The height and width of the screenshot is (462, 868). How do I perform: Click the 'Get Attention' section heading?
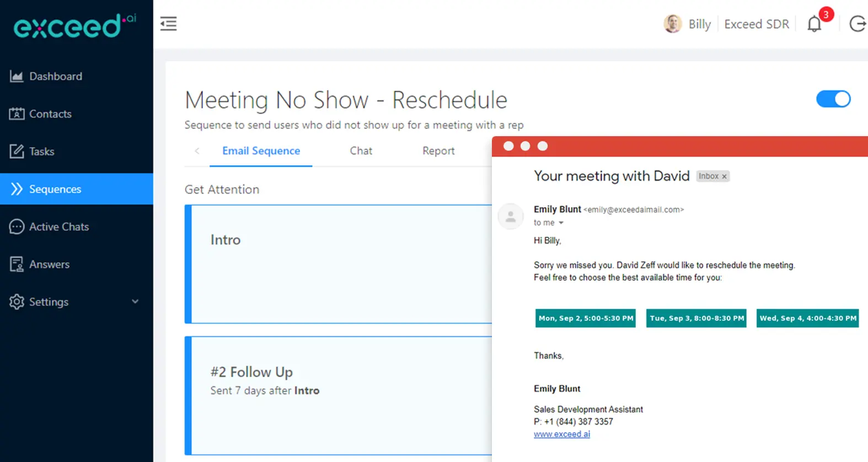click(x=222, y=190)
